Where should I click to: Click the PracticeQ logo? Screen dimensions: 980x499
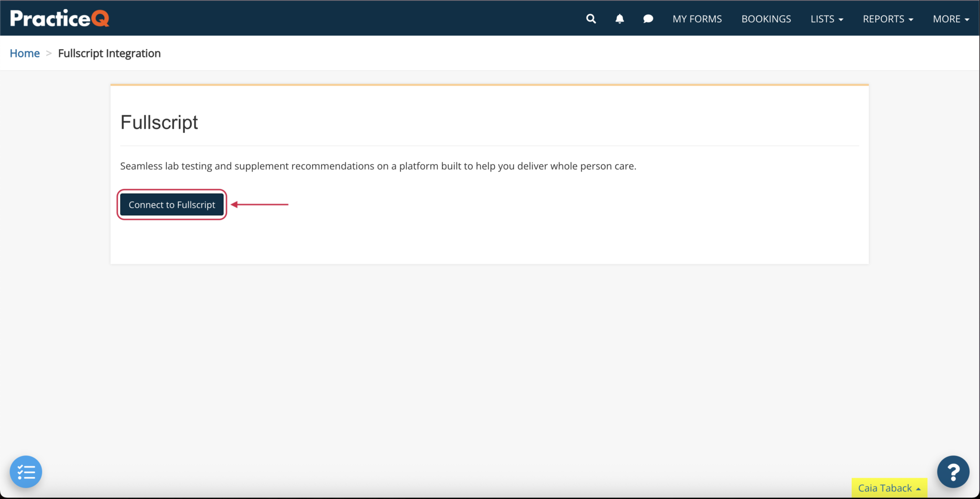[x=58, y=17]
